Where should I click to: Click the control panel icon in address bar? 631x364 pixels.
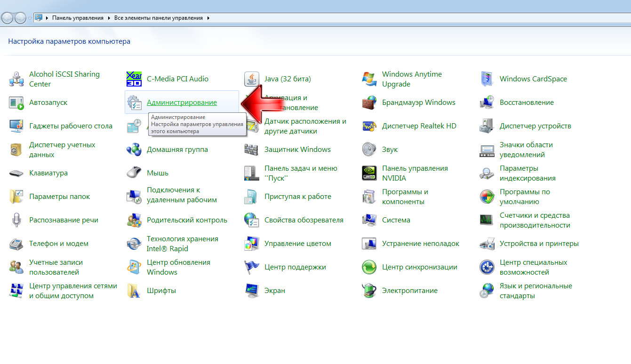(39, 18)
